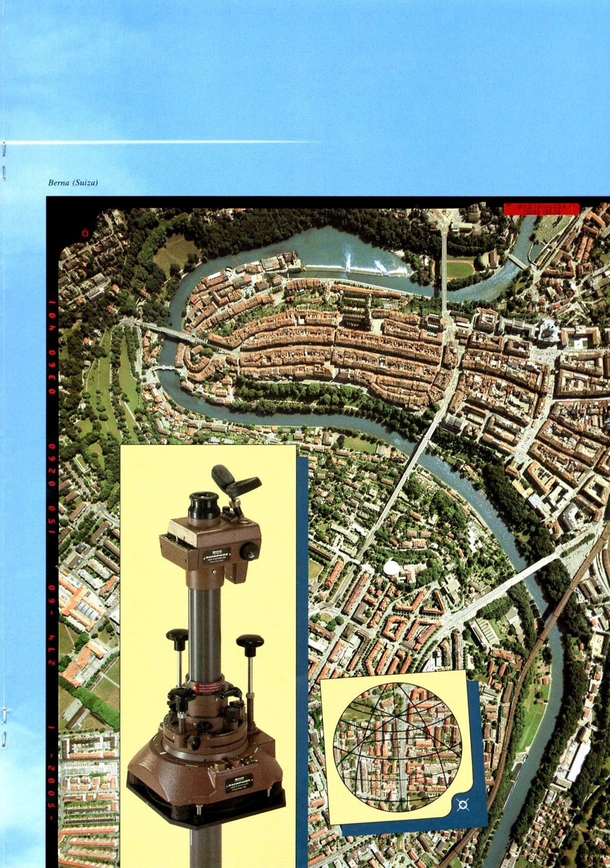
Task: Click the round side dial on sight head
Action: tap(248, 551)
